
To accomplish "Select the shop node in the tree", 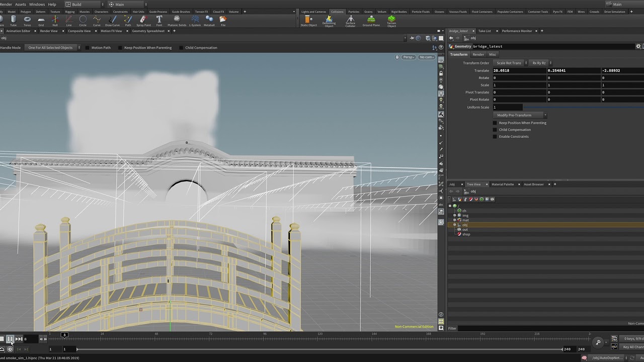I will coord(466,234).
